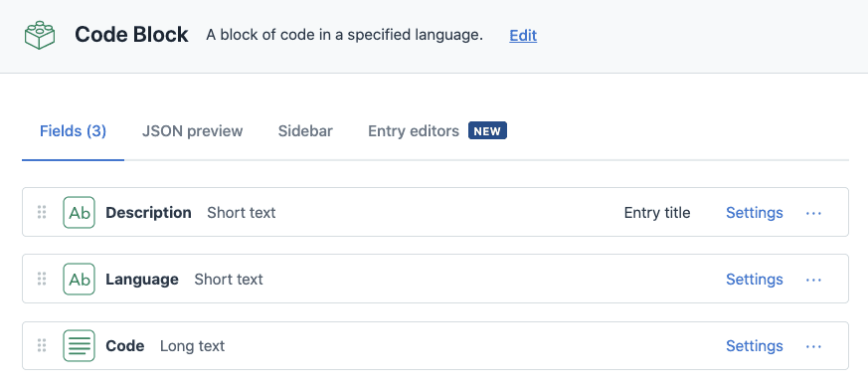Click the Ab icon of Language field

click(x=80, y=279)
